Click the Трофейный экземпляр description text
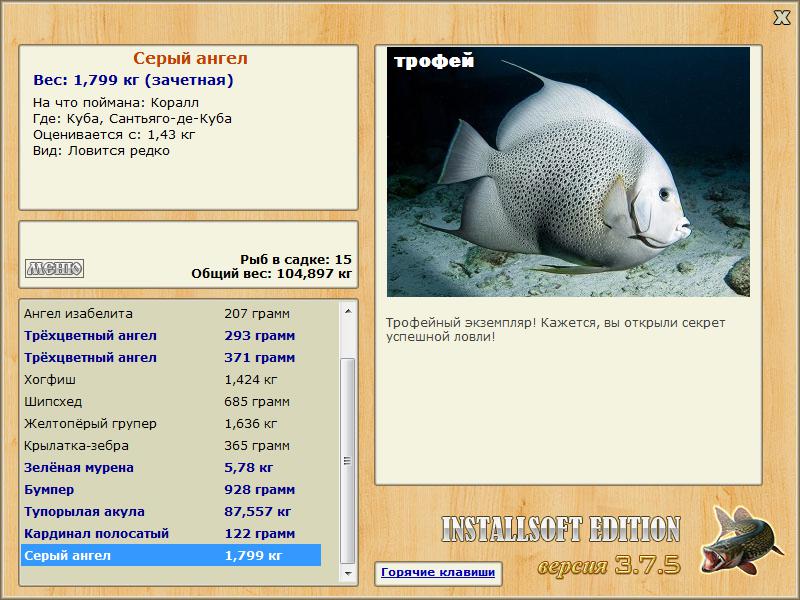This screenshot has width=800, height=600. (555, 330)
